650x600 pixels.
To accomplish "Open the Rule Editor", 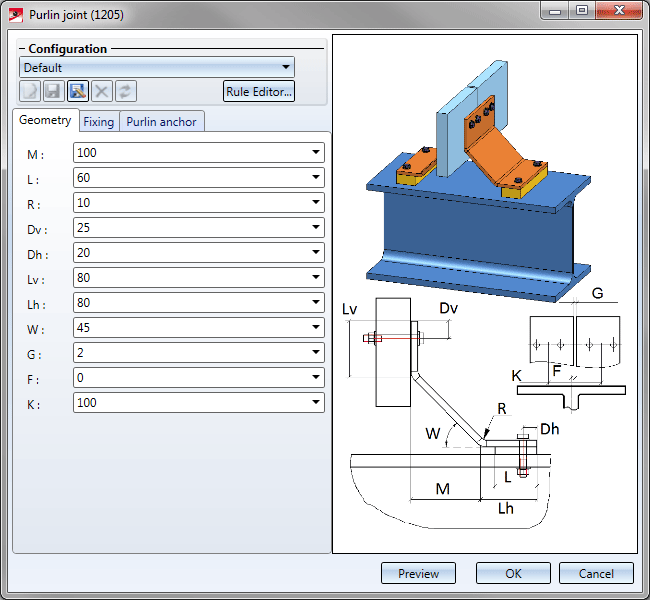I will click(258, 92).
